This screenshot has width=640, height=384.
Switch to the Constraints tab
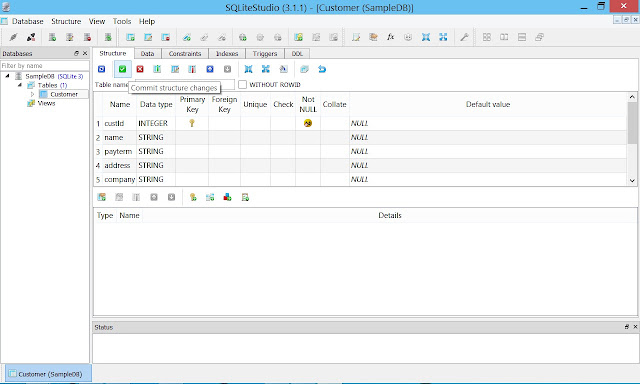[x=185, y=53]
